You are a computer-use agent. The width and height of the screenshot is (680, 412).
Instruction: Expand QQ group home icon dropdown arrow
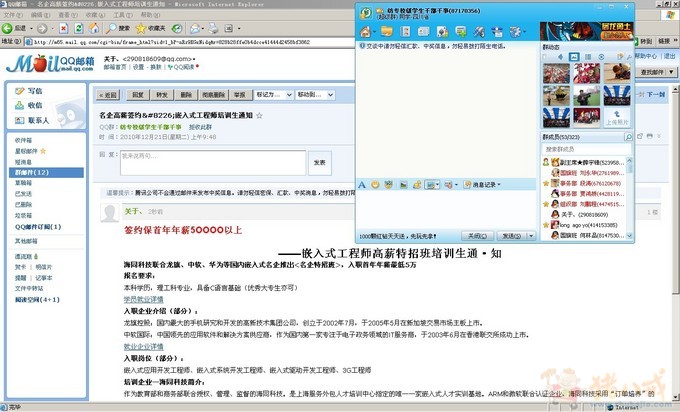pos(374,32)
